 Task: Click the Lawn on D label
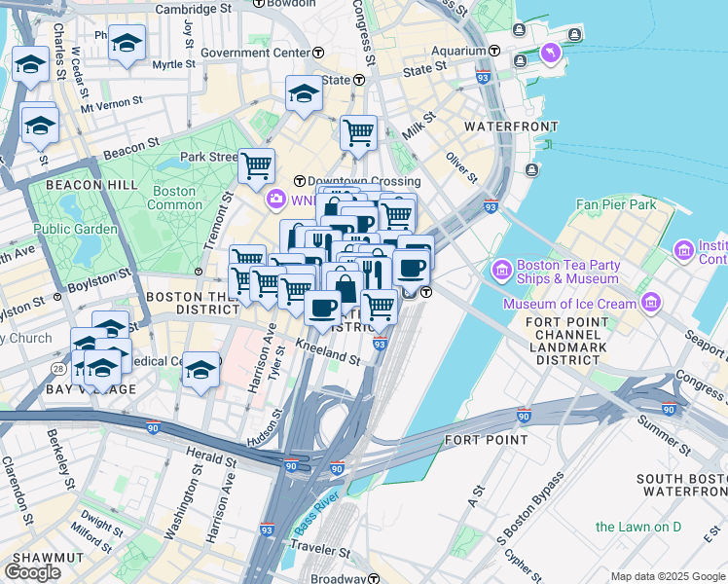tap(638, 527)
